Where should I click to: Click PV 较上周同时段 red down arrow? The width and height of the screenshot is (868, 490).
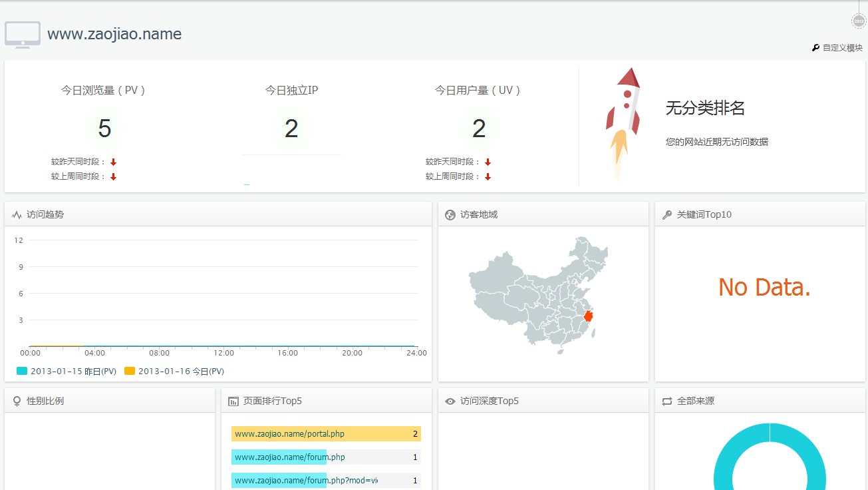(114, 176)
